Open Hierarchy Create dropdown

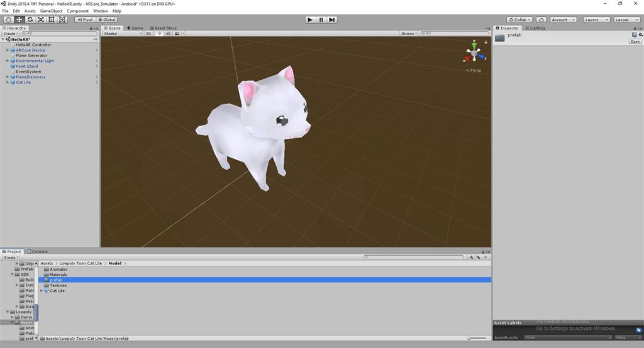point(10,34)
